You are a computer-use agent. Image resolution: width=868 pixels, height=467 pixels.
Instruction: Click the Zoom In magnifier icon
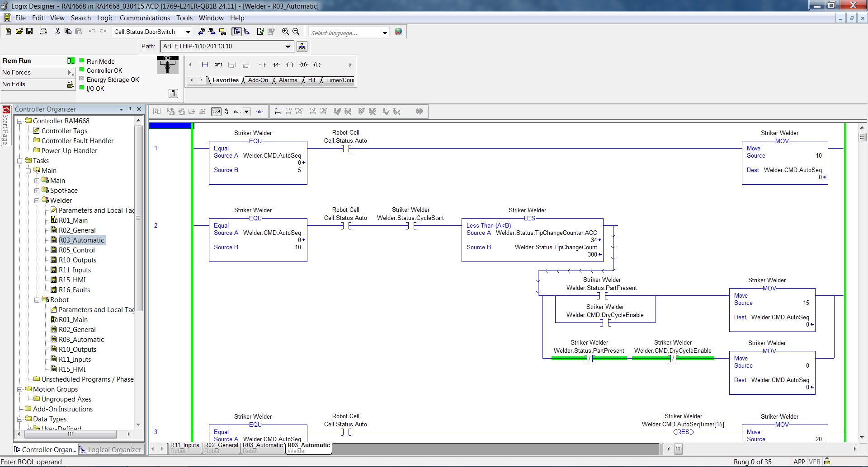[x=285, y=32]
